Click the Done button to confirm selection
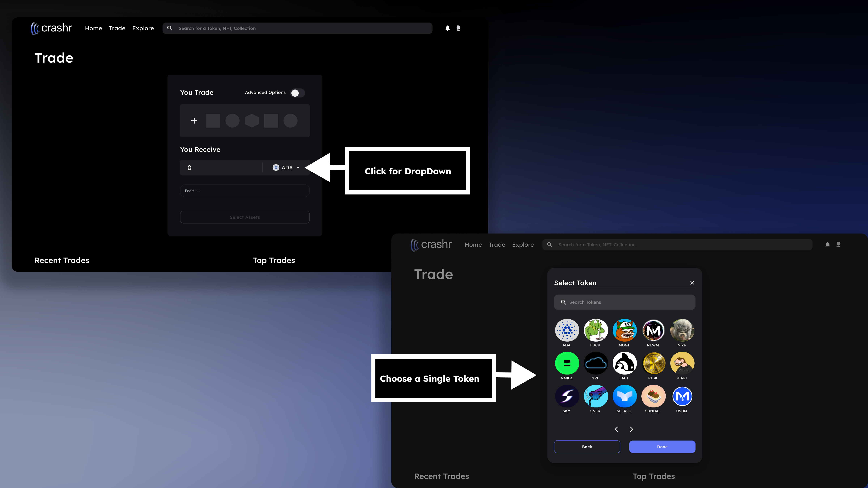Viewport: 868px width, 488px height. coord(662,446)
